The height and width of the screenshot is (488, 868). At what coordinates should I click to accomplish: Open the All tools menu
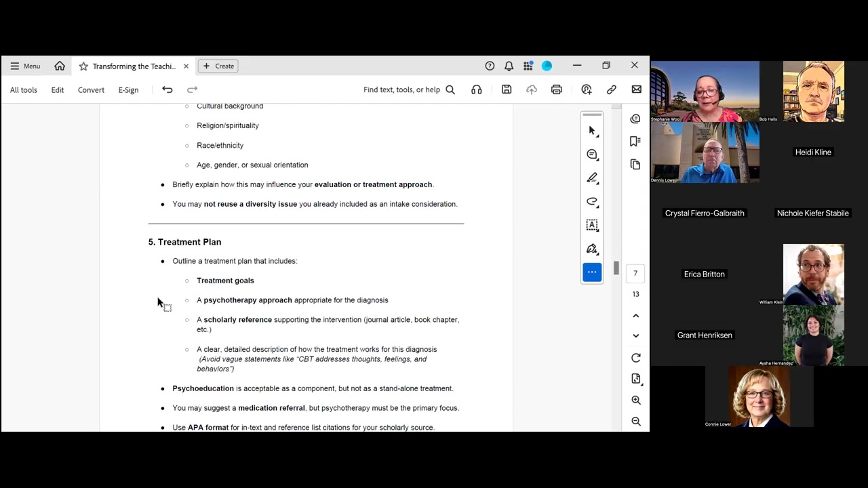pyautogui.click(x=24, y=89)
